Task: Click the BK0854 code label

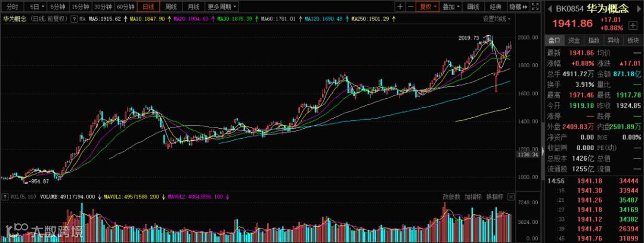Action: tap(569, 8)
